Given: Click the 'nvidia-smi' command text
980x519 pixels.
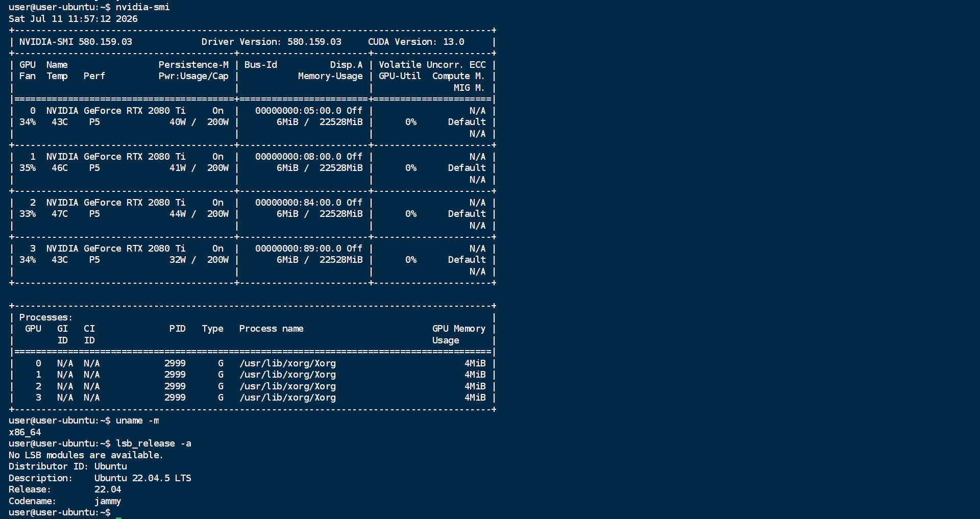Looking at the screenshot, I should (x=142, y=7).
